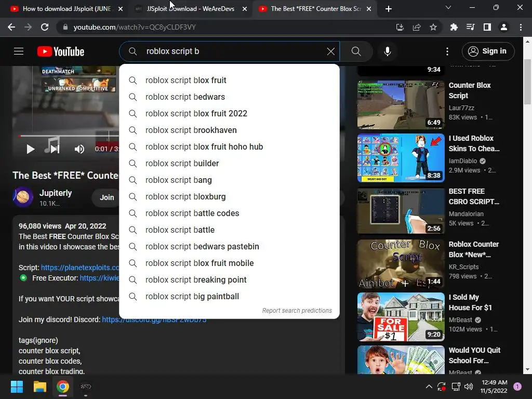Open File Explorer from taskbar
This screenshot has width=532, height=399.
click(39, 387)
